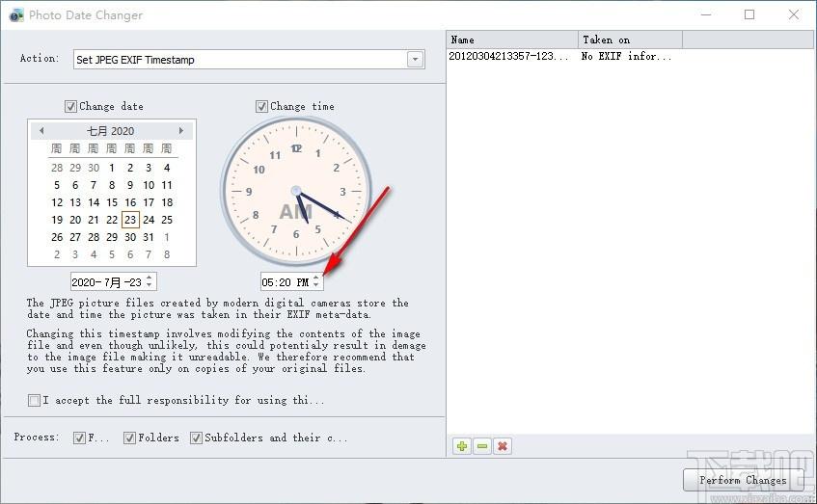817x504 pixels.
Task: Select day 1 of July in calendar
Action: pyautogui.click(x=112, y=168)
